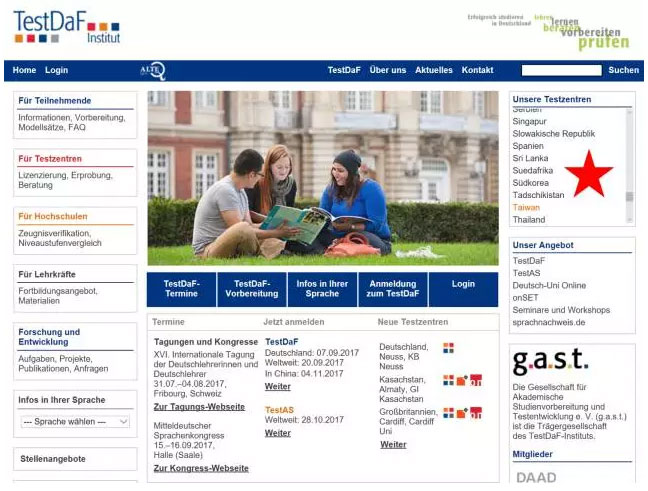Open the Für Lehrkräfte section

click(x=47, y=274)
